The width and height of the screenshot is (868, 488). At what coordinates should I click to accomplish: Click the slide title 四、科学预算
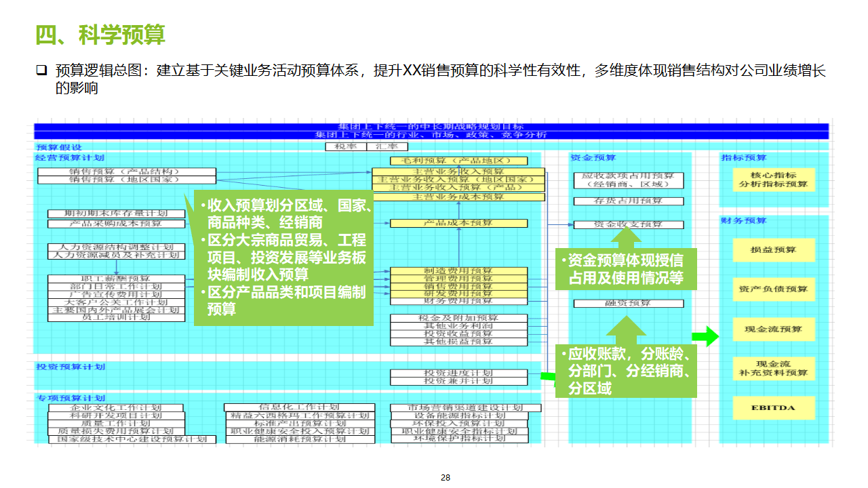coord(100,35)
